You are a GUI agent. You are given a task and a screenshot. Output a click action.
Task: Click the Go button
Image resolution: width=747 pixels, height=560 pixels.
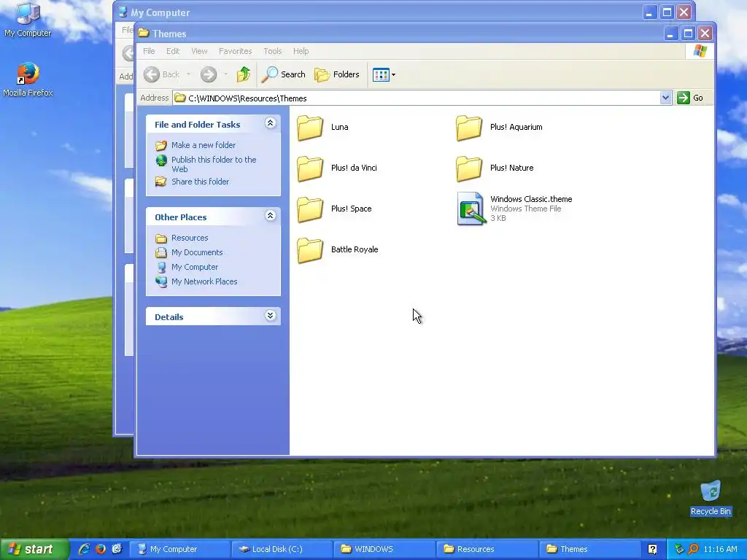coord(691,98)
